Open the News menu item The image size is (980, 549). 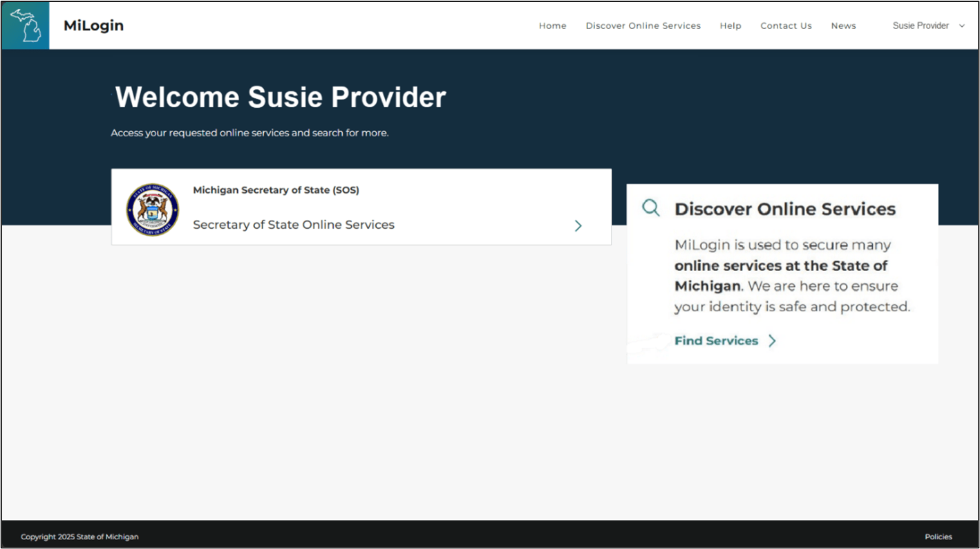click(x=843, y=26)
